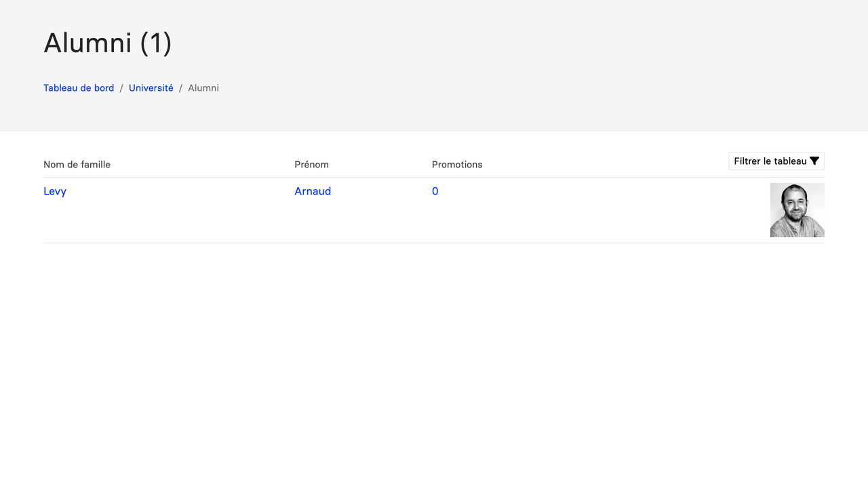This screenshot has height=488, width=868.
Task: Click the slash after Tableau de bord
Action: pyautogui.click(x=121, y=88)
